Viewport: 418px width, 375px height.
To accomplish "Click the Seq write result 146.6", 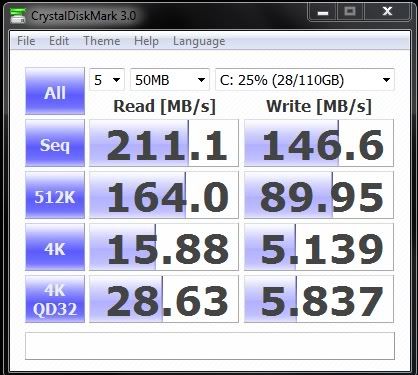I will click(319, 143).
